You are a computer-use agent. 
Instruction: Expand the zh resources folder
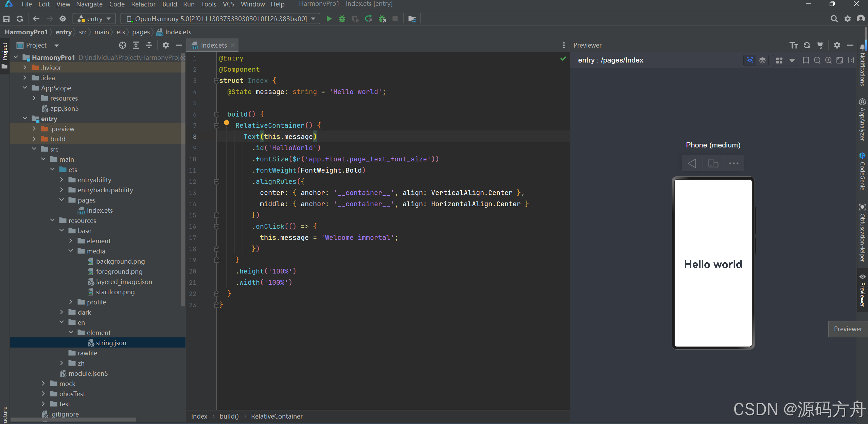[61, 363]
